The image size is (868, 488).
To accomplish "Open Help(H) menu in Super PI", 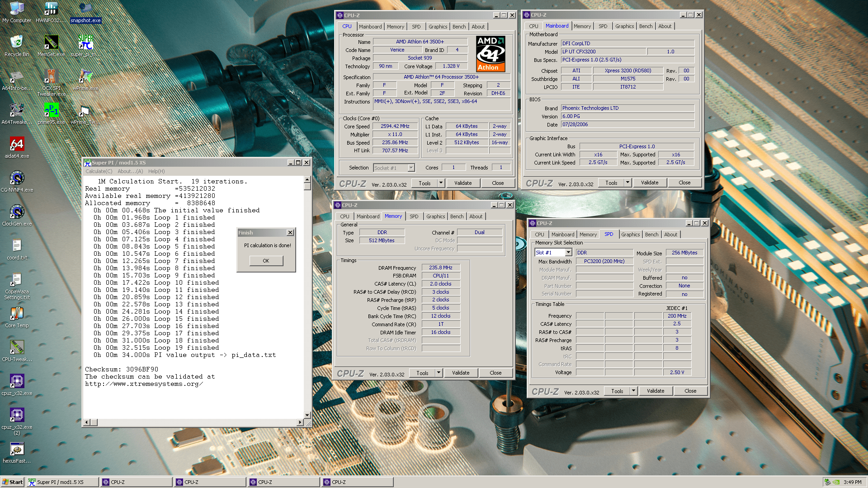I will 156,171.
